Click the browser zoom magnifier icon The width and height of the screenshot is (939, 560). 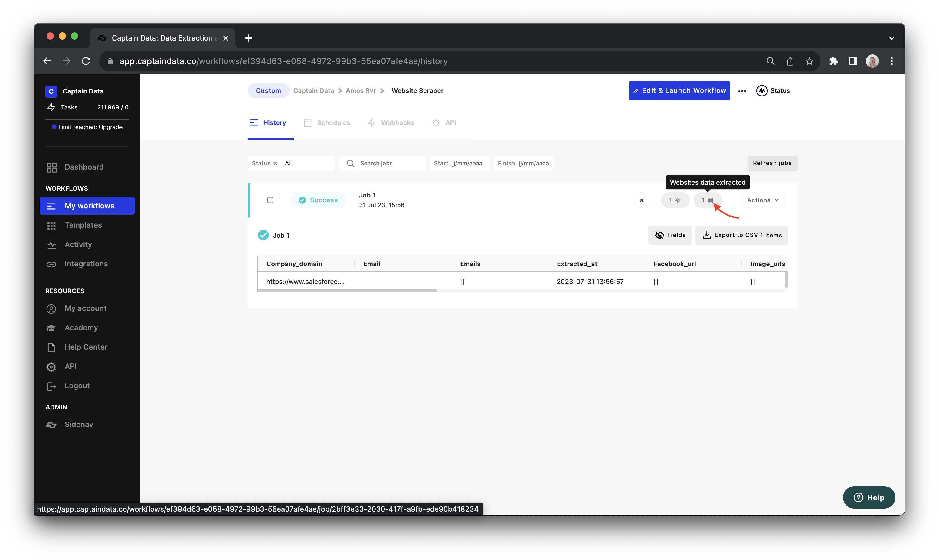coord(771,61)
